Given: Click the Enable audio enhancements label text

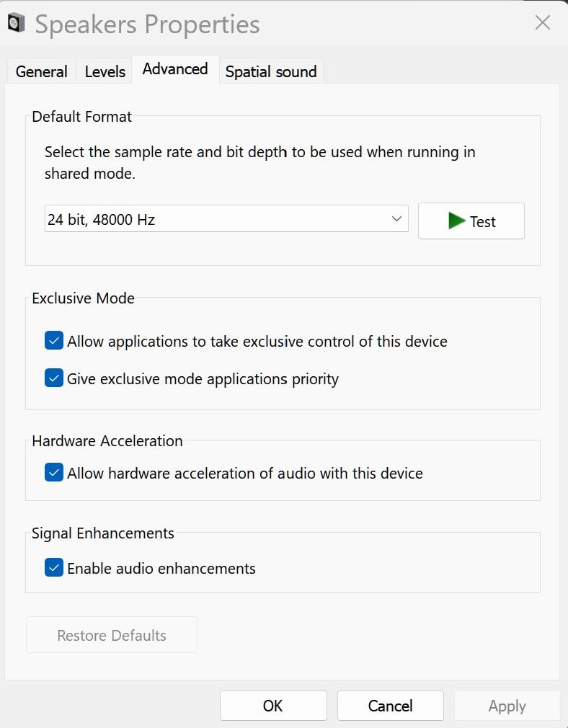Looking at the screenshot, I should [161, 568].
